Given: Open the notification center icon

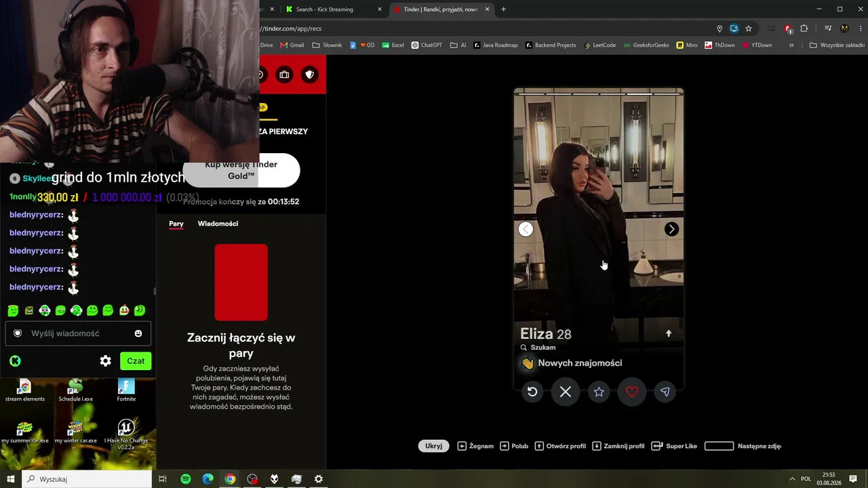Looking at the screenshot, I should click(x=853, y=479).
